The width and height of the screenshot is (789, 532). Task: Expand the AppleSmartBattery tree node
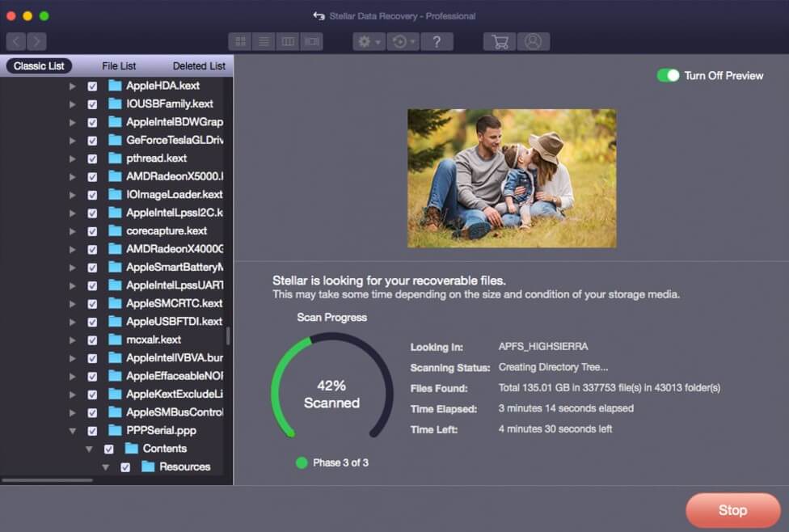point(73,268)
